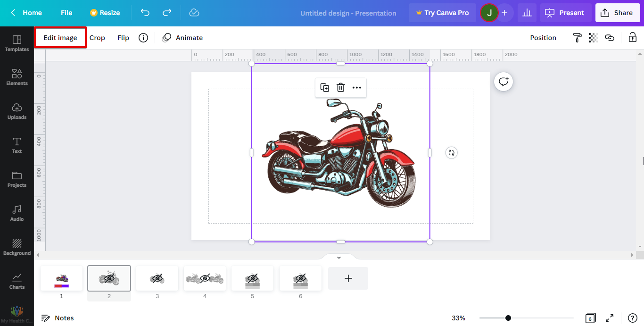
Task: Open the File menu
Action: [66, 13]
